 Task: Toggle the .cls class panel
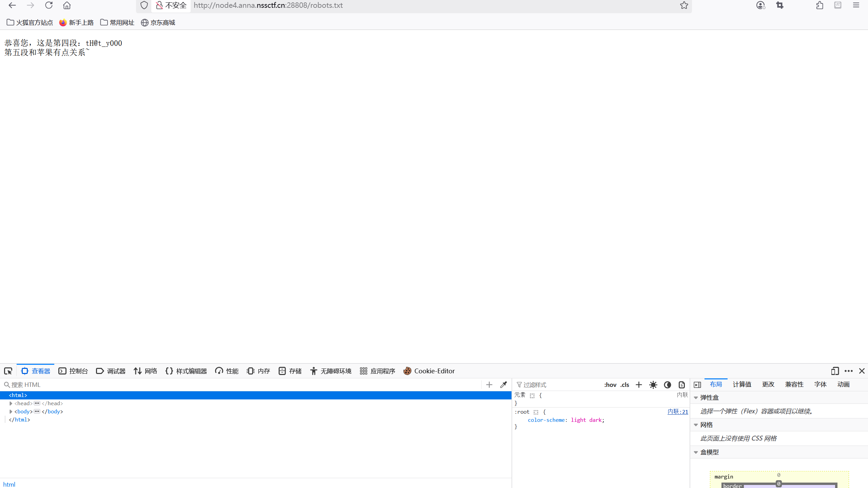pyautogui.click(x=625, y=384)
